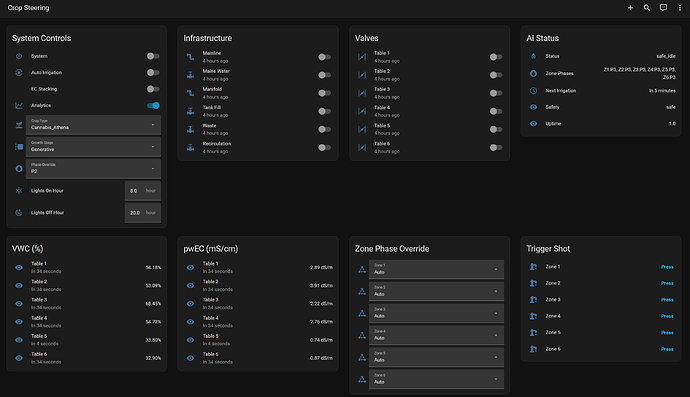Image resolution: width=690 pixels, height=397 pixels.
Task: Turn on the Manifold switch
Action: click(x=324, y=93)
